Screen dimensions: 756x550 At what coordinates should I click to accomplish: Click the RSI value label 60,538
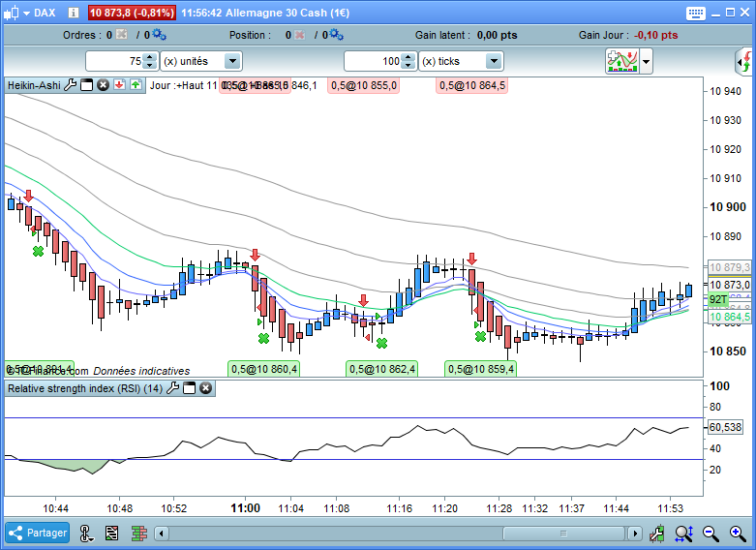pos(725,427)
